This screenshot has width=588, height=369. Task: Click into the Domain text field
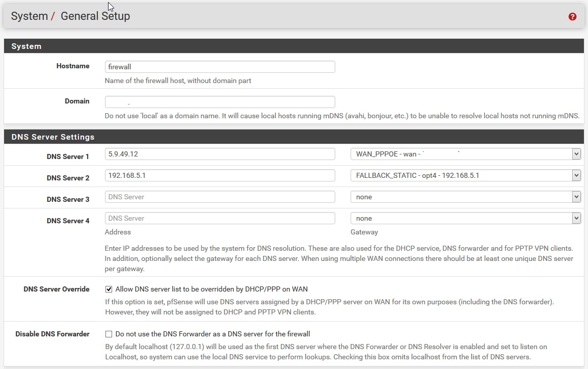click(220, 102)
